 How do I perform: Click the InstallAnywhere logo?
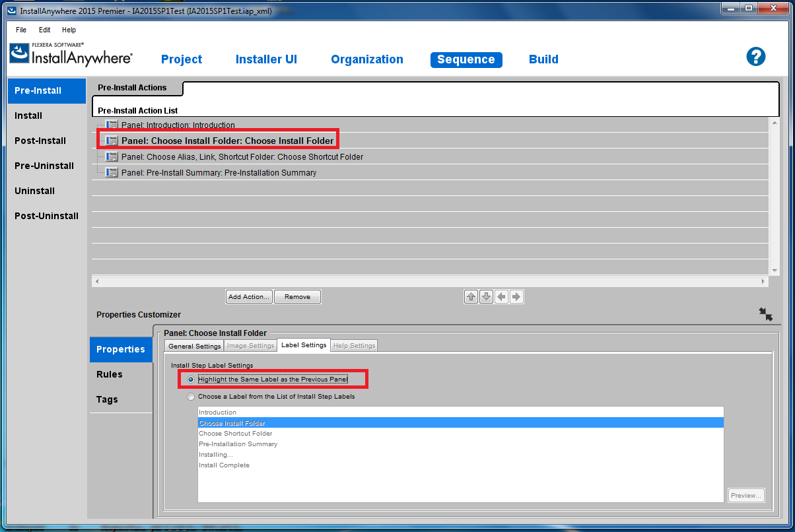pyautogui.click(x=71, y=54)
